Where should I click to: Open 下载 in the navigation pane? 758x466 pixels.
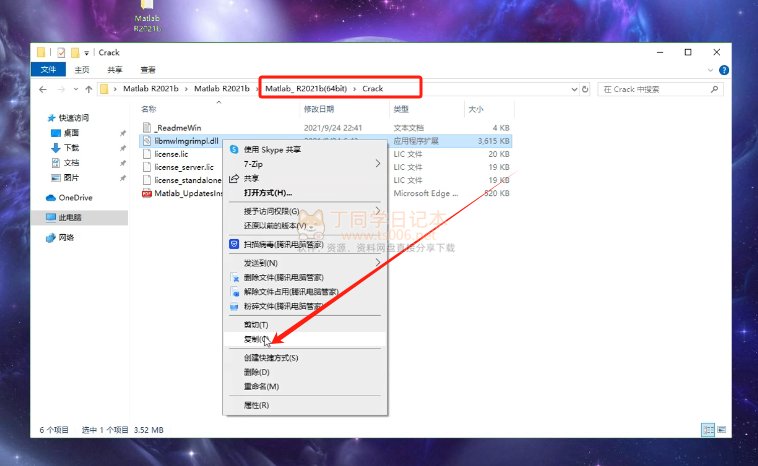pos(65,148)
